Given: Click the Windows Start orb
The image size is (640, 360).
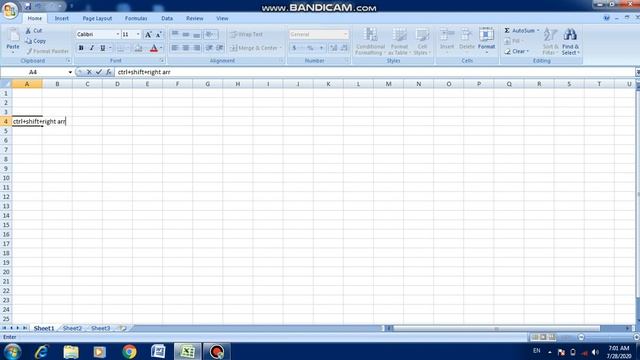Looking at the screenshot, I should pyautogui.click(x=12, y=351).
